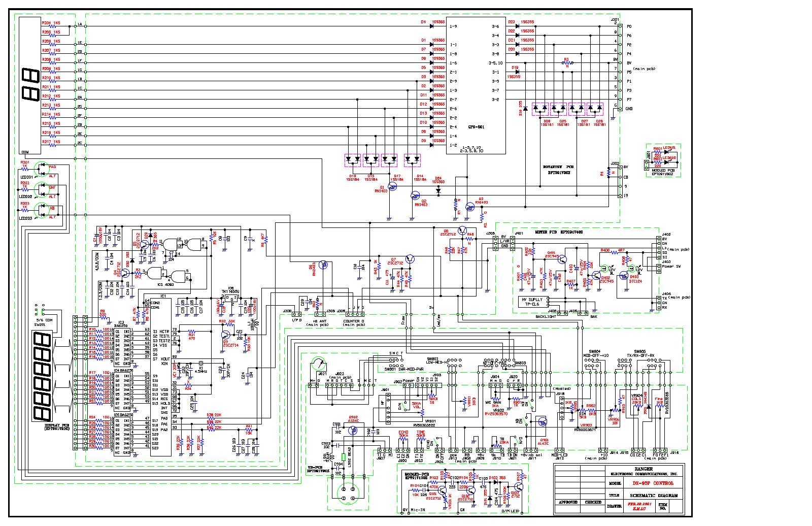This screenshot has width=812, height=526.
Task: Click the D23 1SS355 diode label
Action: 521,22
